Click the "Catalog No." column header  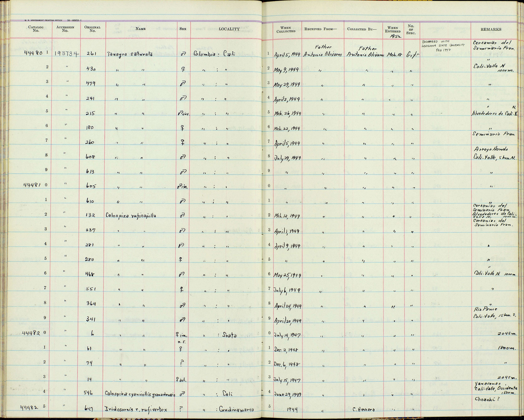tap(36, 29)
